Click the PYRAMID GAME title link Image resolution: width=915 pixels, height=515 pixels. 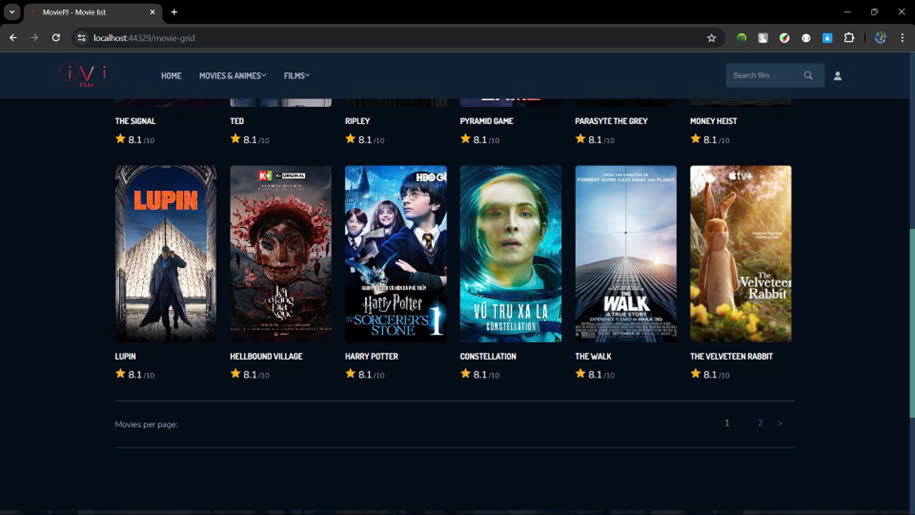pyautogui.click(x=487, y=121)
